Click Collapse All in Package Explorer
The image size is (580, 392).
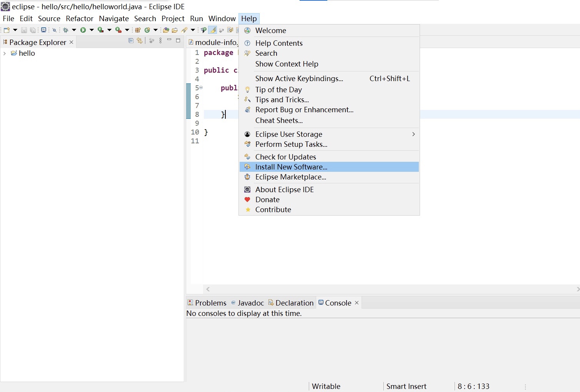[x=131, y=40]
